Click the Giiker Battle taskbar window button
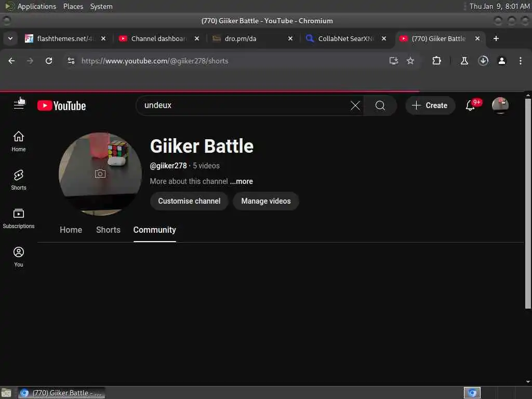The image size is (532, 399). click(62, 393)
